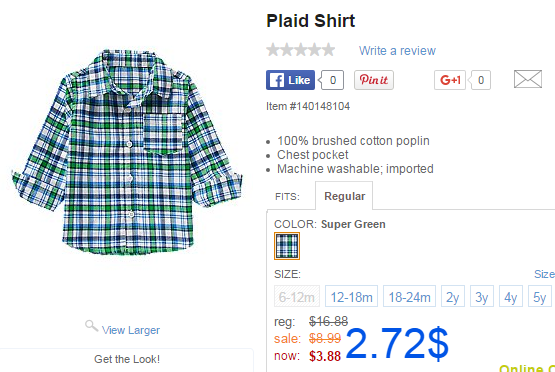The image size is (555, 372).
Task: Open the Write a review link
Action: [397, 51]
